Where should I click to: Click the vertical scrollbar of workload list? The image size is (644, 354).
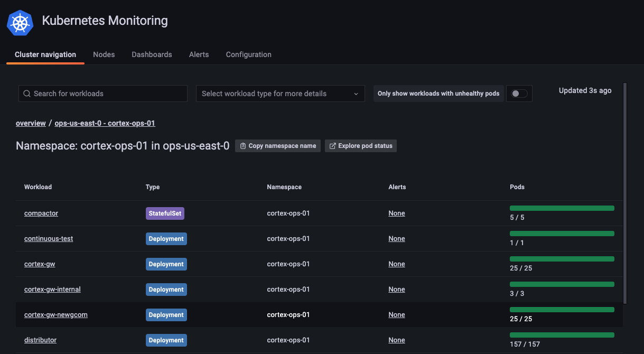625,193
